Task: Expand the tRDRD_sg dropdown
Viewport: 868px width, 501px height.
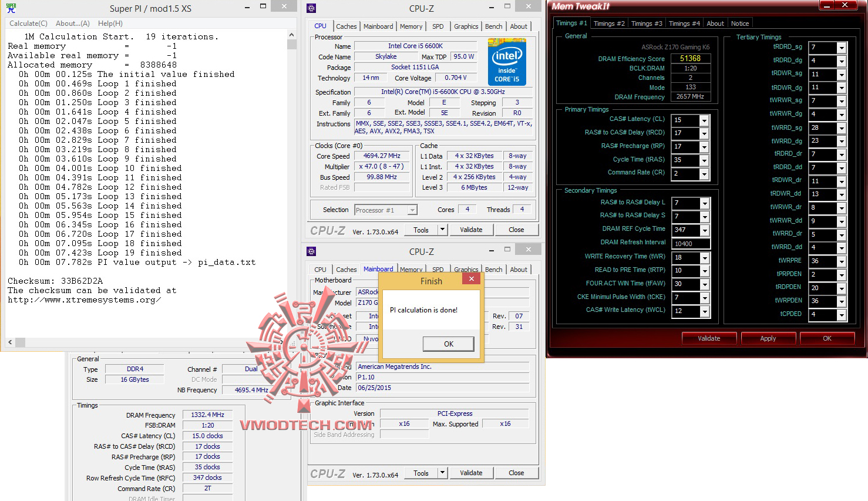Action: (x=842, y=48)
